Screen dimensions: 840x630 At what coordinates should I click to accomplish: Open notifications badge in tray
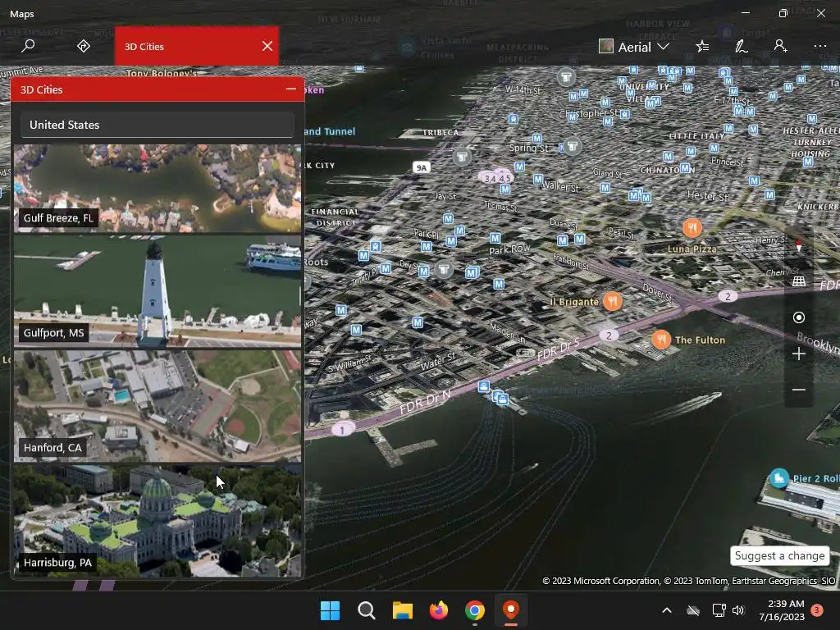click(x=817, y=610)
